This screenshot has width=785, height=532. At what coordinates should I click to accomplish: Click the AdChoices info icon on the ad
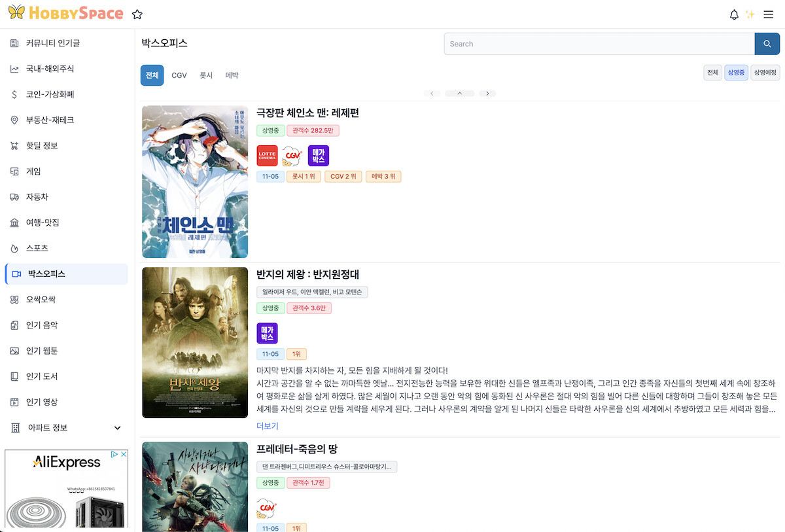[x=114, y=454]
